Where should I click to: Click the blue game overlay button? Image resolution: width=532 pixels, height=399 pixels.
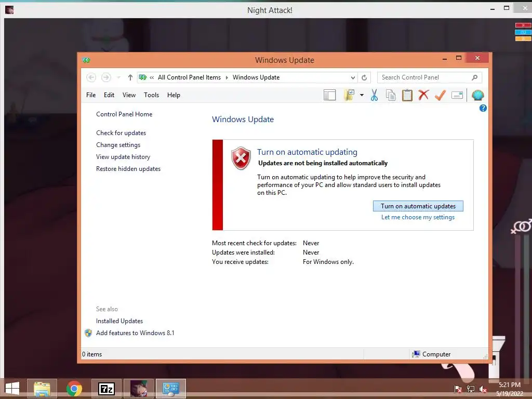pos(523,32)
